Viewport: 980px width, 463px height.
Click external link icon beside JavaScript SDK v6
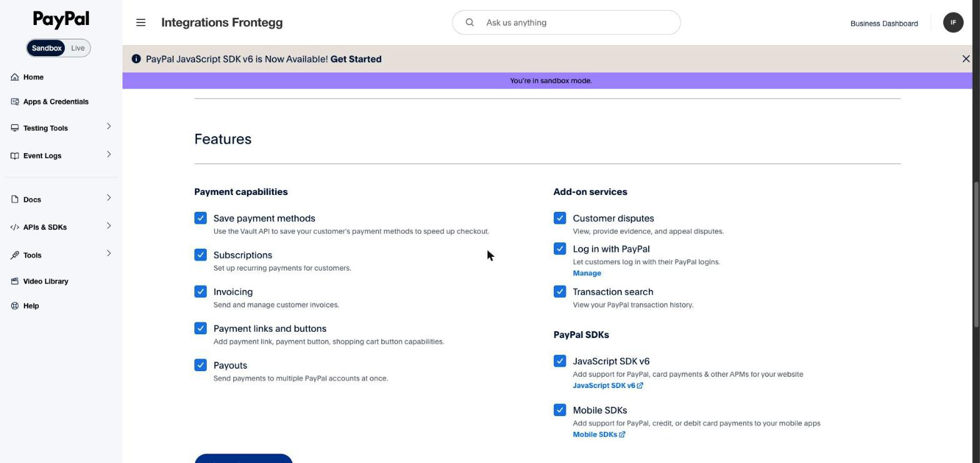click(x=640, y=386)
